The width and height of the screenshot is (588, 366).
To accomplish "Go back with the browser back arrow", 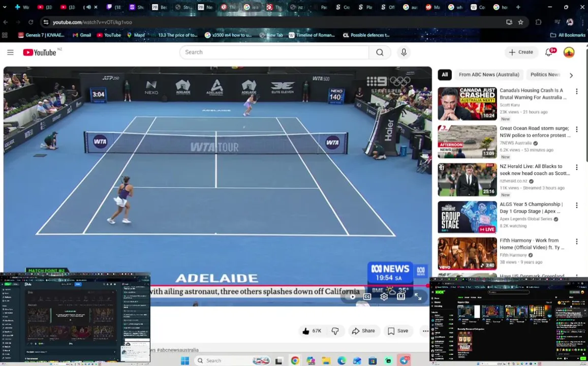I will click(x=6, y=22).
